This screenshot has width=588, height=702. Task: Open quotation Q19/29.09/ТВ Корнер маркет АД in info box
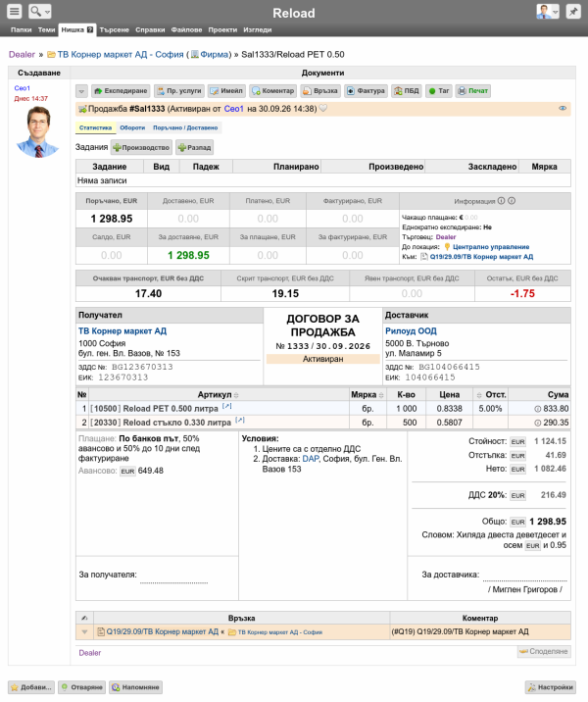(481, 257)
